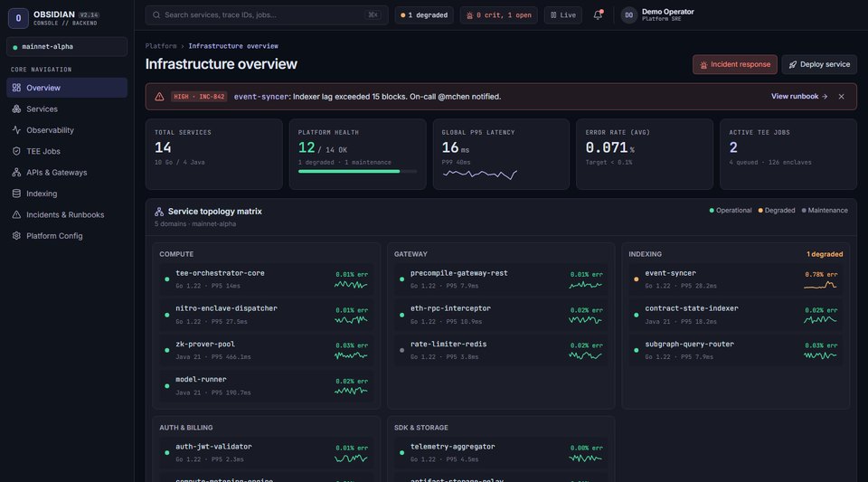Click the Error Rate (avg) card
This screenshot has height=482, width=868.
[x=645, y=155]
